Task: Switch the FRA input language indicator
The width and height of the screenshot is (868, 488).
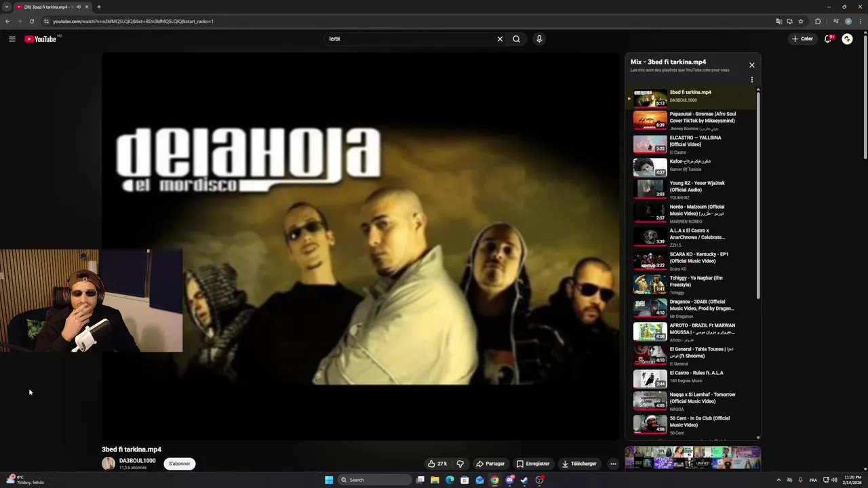Action: (x=813, y=480)
